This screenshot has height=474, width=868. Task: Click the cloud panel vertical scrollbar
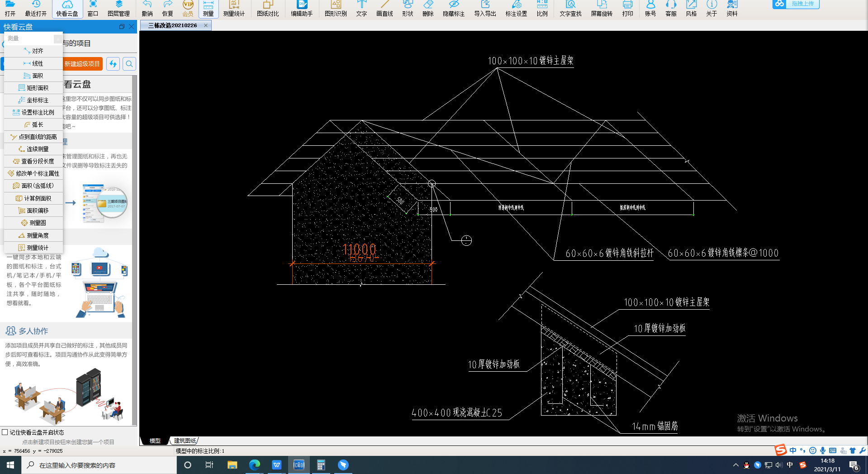pos(134,250)
